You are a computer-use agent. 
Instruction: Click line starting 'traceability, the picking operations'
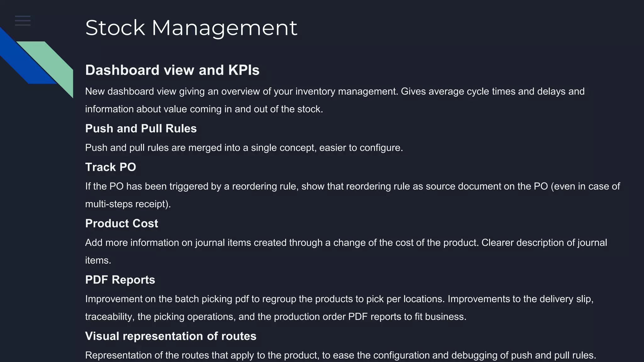(x=276, y=316)
